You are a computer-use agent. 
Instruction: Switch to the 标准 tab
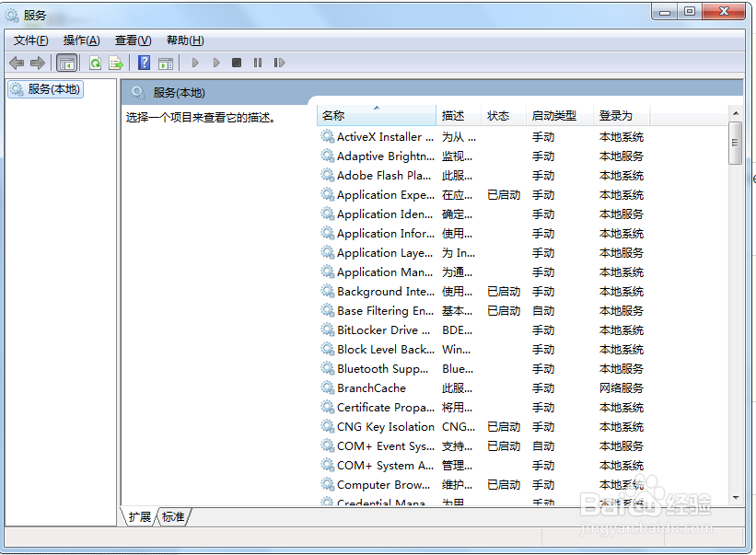coord(172,516)
